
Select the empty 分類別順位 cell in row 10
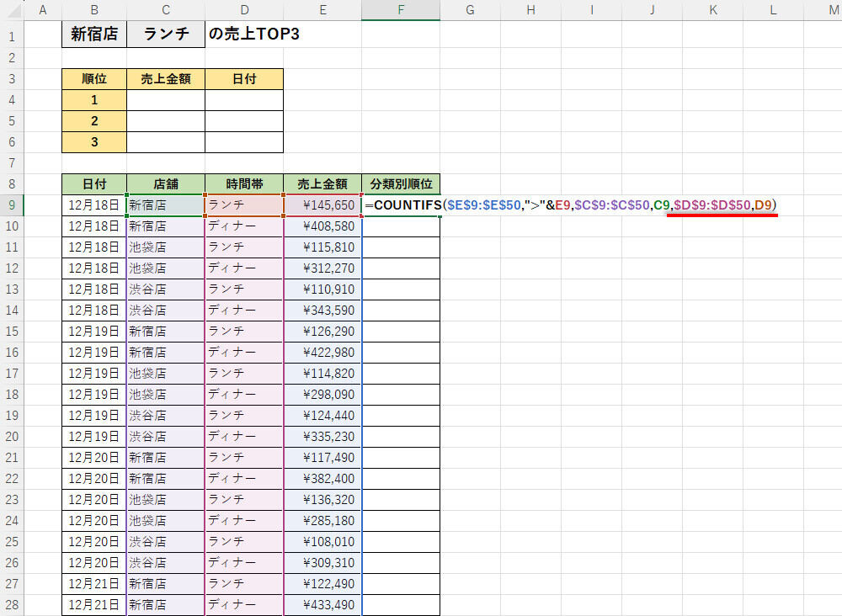(400, 226)
